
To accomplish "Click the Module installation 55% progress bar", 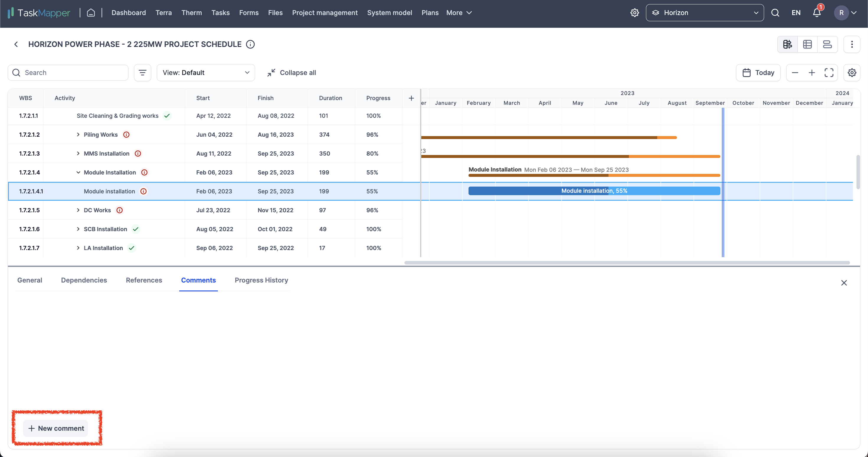I will (x=594, y=191).
